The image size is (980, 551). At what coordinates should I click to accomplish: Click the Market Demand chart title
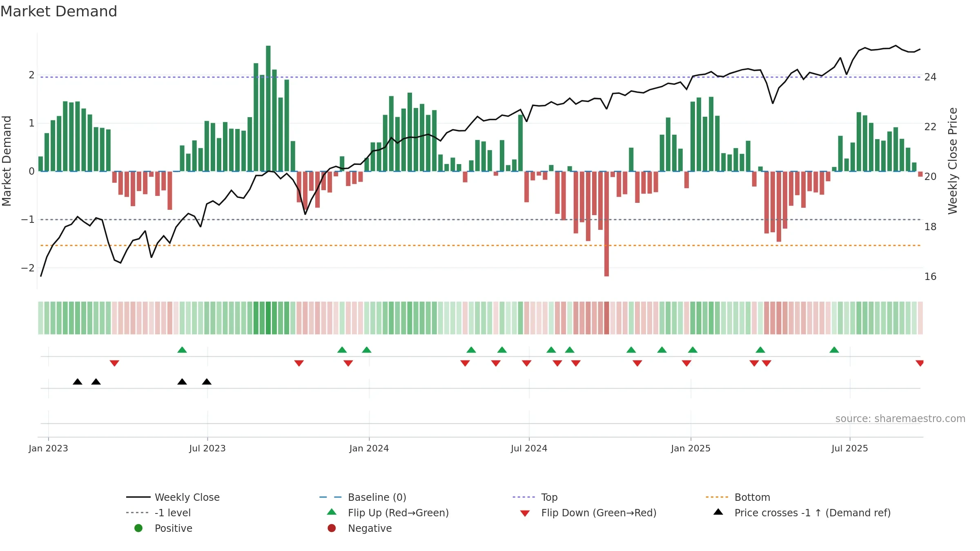click(x=59, y=11)
